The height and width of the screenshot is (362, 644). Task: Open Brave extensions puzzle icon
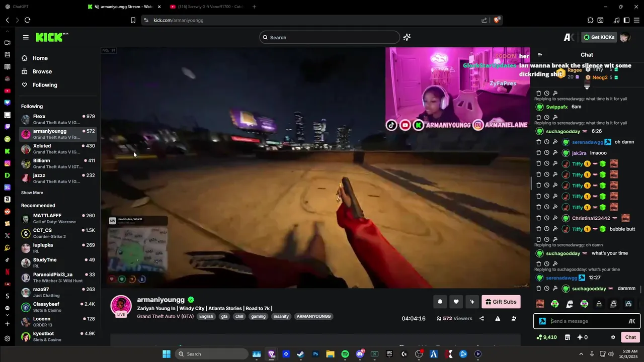pos(590,20)
